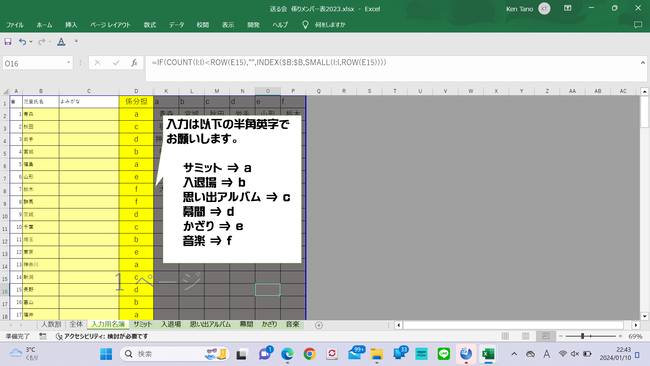The height and width of the screenshot is (366, 650).
Task: Click into the formula bar text
Action: (269, 63)
